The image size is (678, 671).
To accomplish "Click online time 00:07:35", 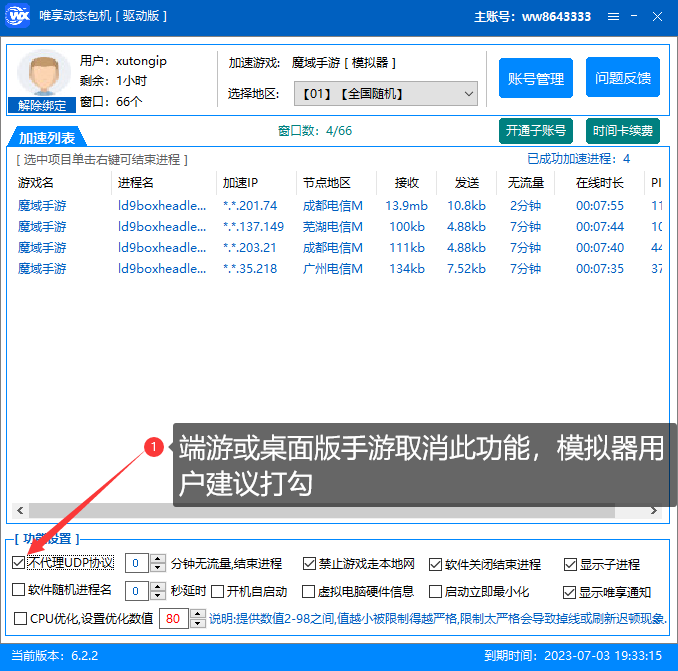I will [x=600, y=268].
